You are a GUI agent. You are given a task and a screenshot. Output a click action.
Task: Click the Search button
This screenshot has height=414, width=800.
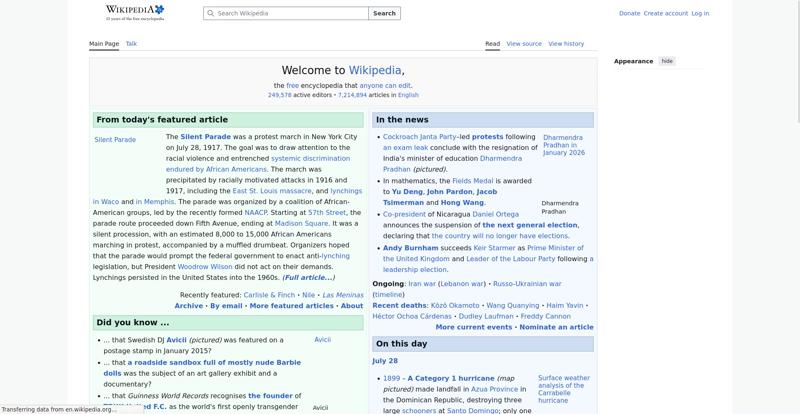click(384, 13)
